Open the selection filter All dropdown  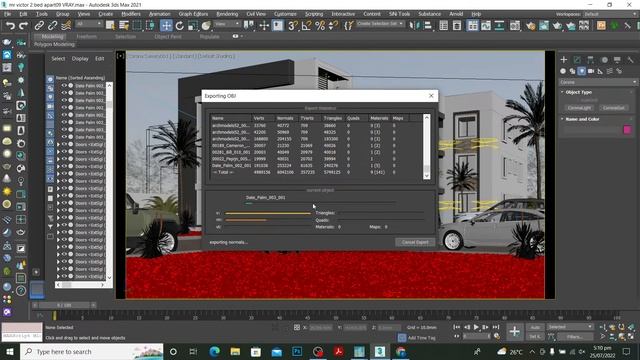tap(89, 24)
